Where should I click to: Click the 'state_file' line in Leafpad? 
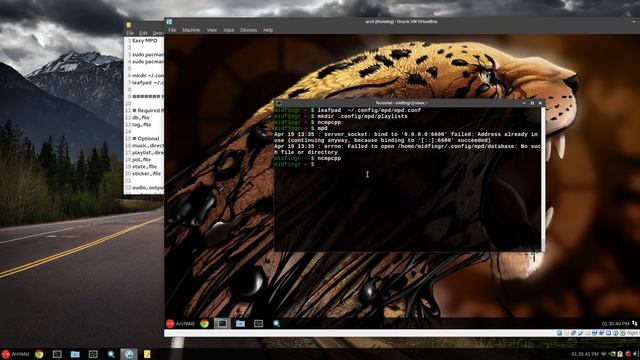tap(144, 167)
